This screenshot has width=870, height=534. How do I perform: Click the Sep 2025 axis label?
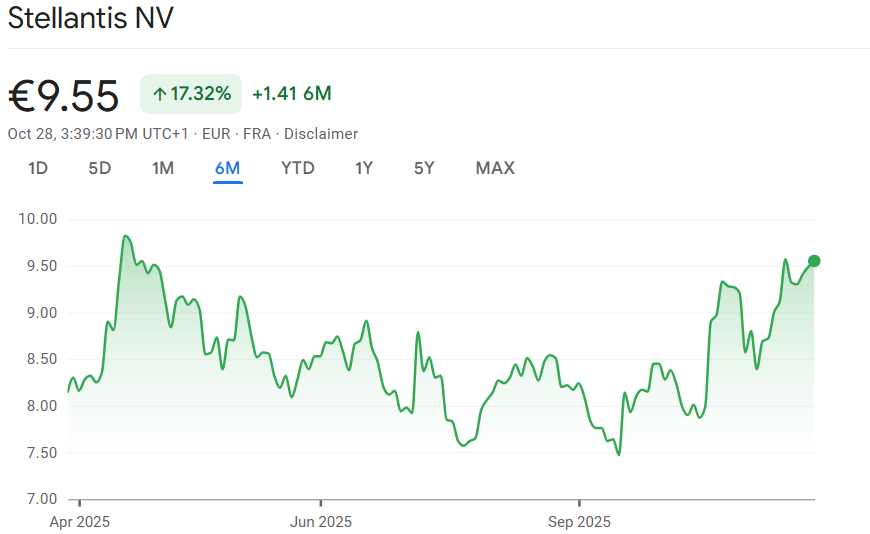coord(579,522)
